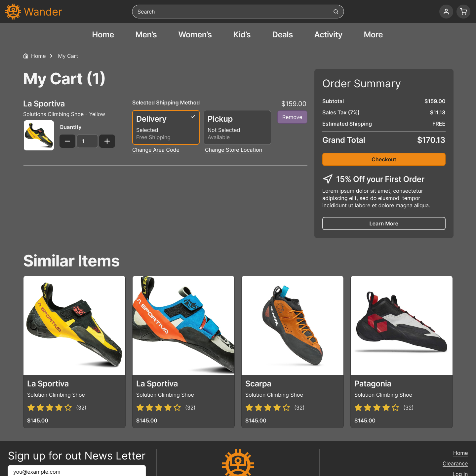The width and height of the screenshot is (476, 476).
Task: Click the footer Clearance link
Action: (455, 464)
